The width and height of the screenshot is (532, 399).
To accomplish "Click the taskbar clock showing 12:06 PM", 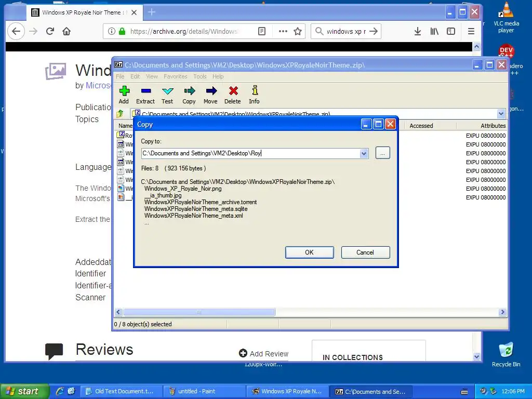I will tap(513, 391).
